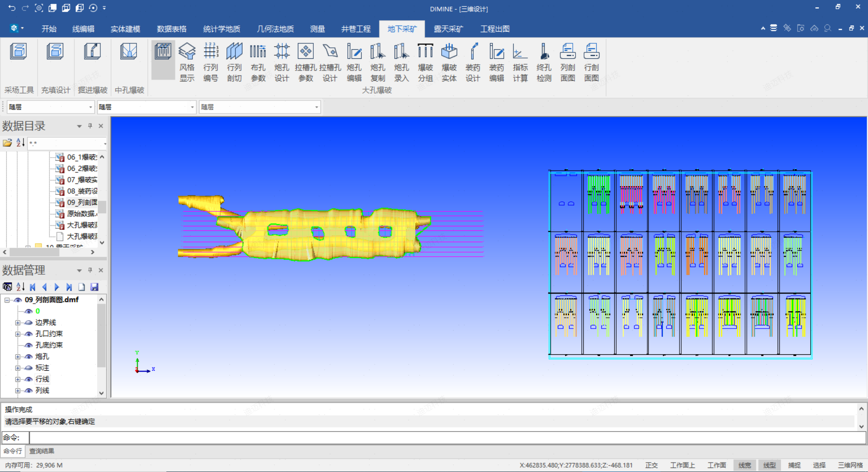This screenshot has width=868, height=472.
Task: Collapse the 09_列剖面图.dmf tree node
Action: tap(7, 300)
